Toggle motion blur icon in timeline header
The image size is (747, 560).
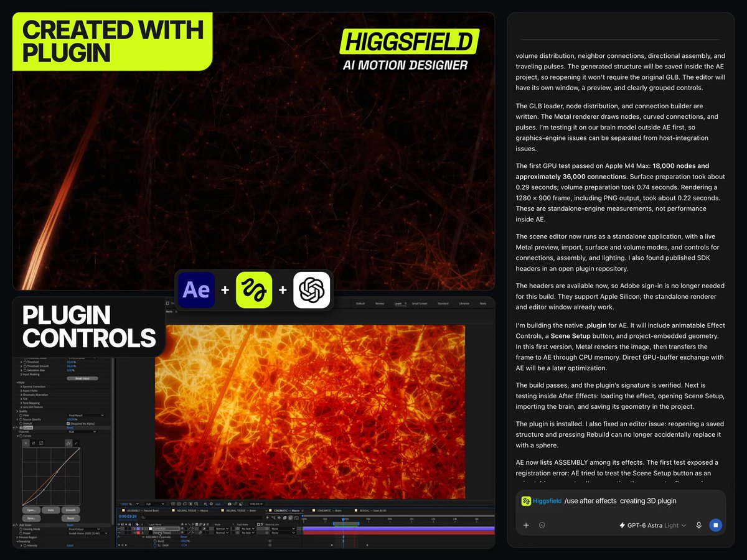pyautogui.click(x=291, y=518)
